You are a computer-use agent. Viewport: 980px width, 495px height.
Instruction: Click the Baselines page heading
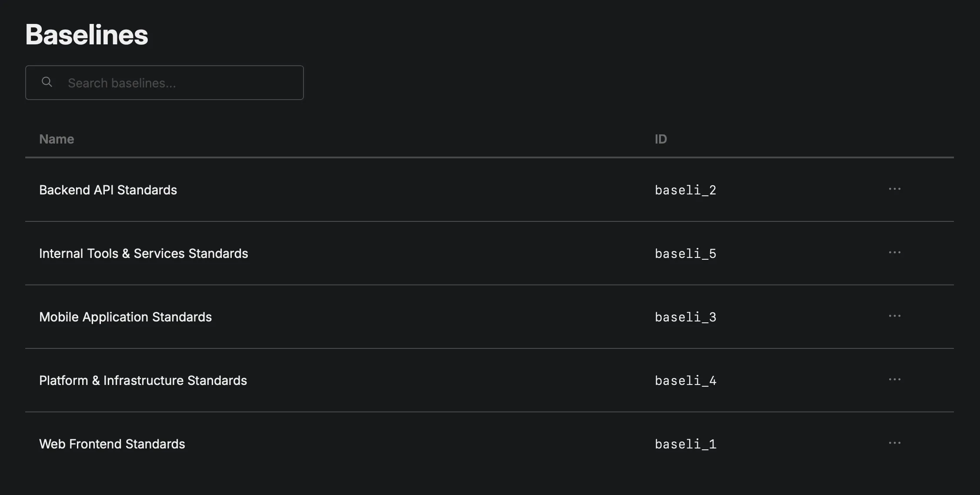point(87,35)
